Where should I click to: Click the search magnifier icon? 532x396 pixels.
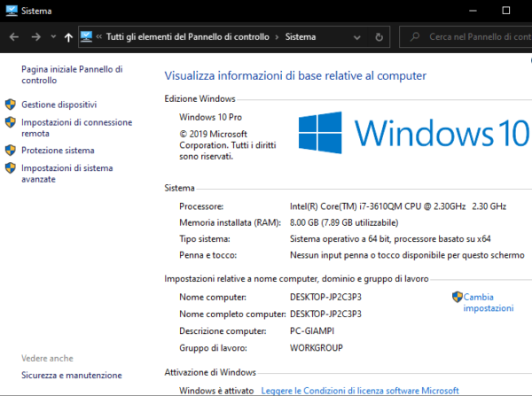pyautogui.click(x=415, y=36)
